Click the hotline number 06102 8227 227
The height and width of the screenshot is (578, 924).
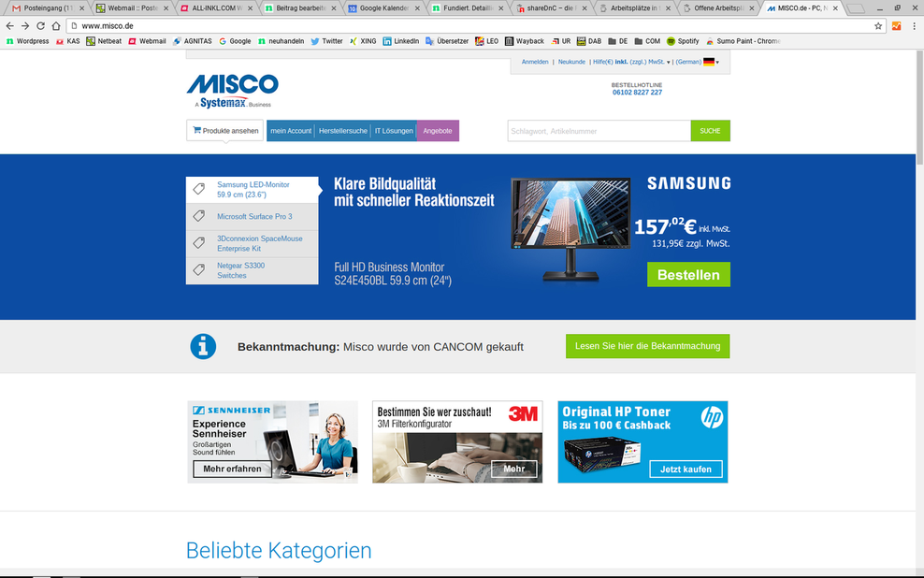637,93
